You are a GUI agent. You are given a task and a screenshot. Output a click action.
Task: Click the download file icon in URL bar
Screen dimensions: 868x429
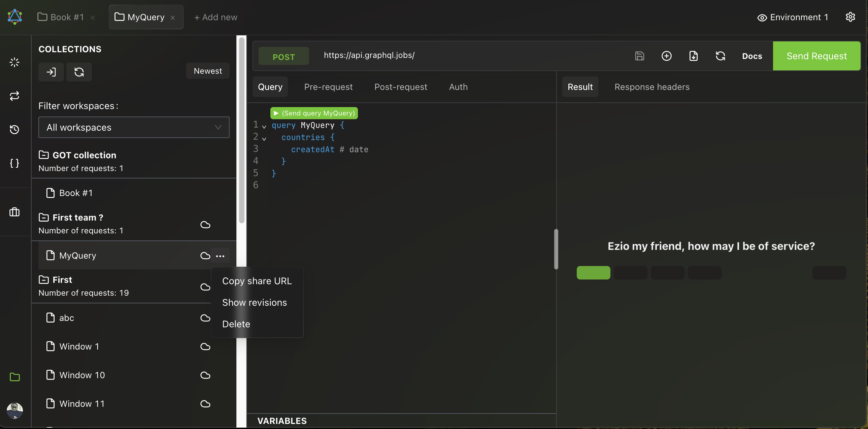[693, 56]
